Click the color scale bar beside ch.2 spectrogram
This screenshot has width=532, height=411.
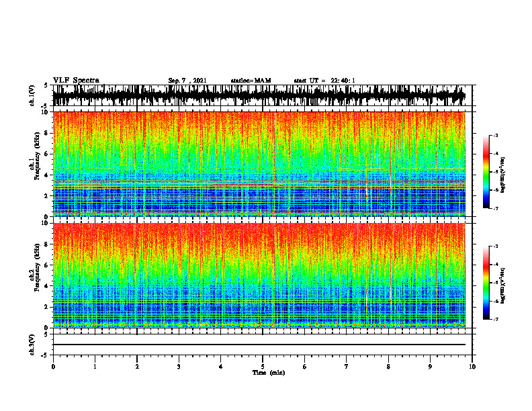coord(486,283)
